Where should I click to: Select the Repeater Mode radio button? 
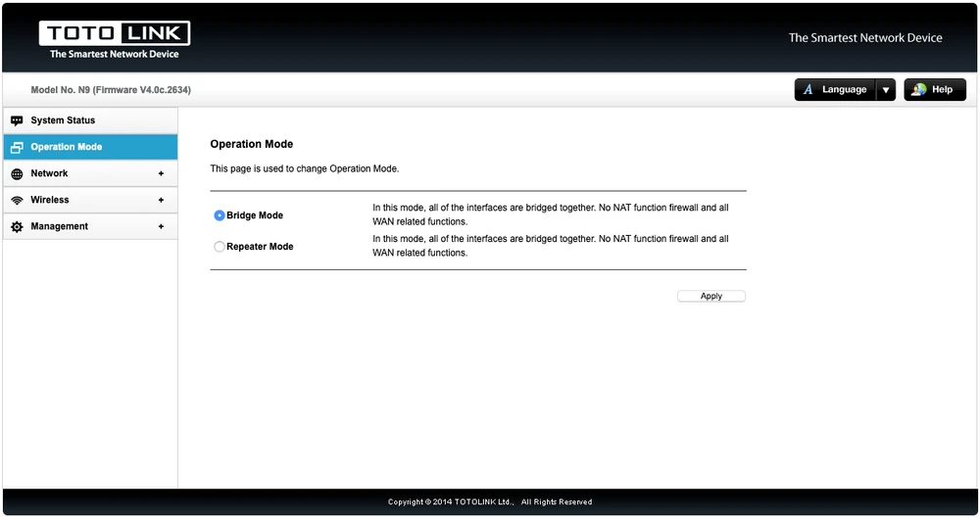(219, 247)
